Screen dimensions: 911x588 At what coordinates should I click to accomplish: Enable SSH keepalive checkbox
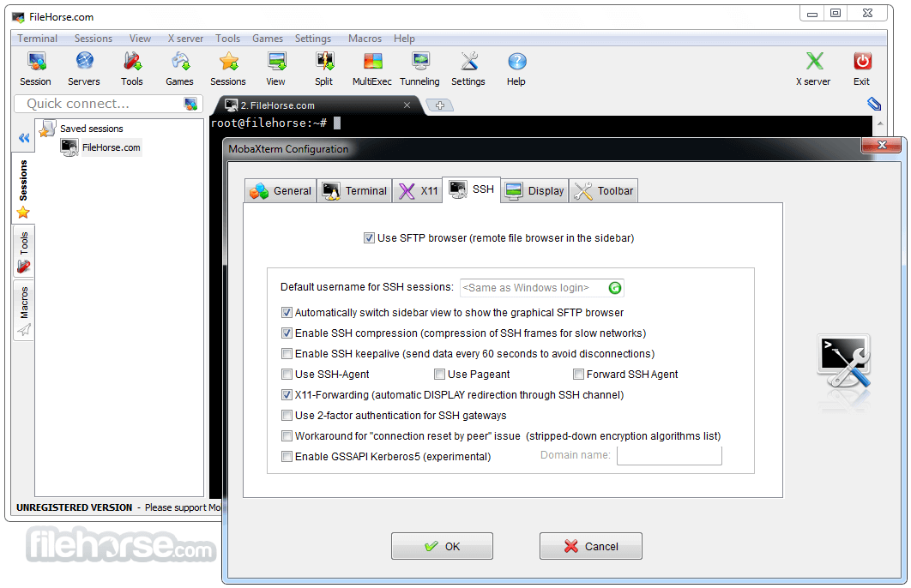[287, 354]
